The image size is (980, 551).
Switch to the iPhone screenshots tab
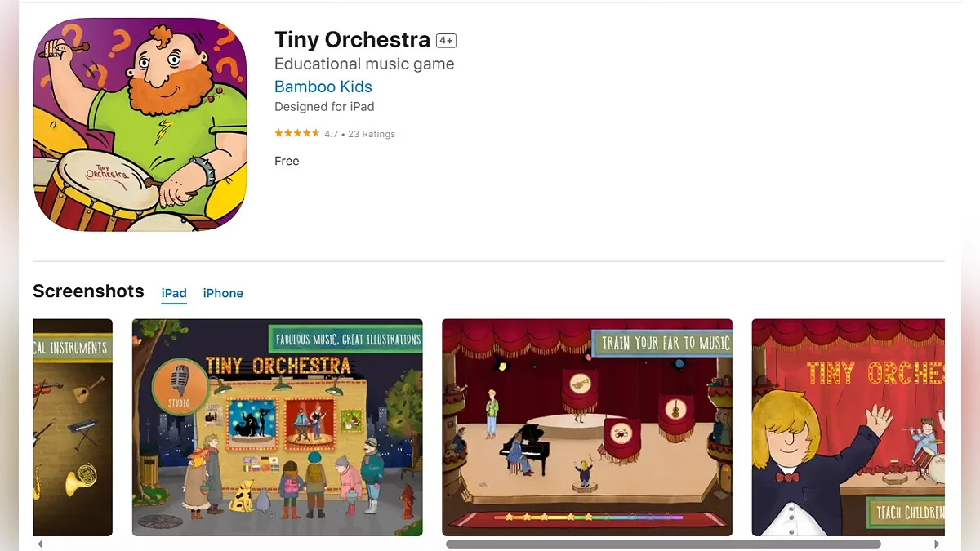point(223,293)
